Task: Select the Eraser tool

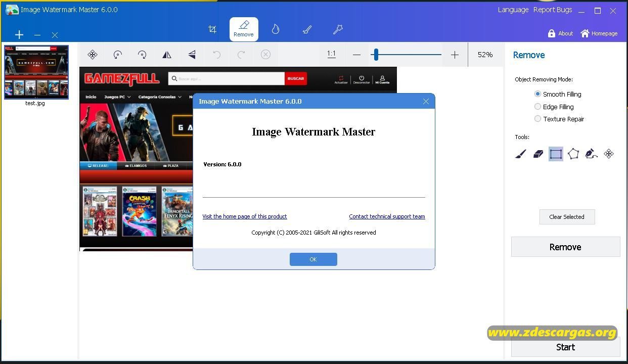Action: pyautogui.click(x=538, y=154)
